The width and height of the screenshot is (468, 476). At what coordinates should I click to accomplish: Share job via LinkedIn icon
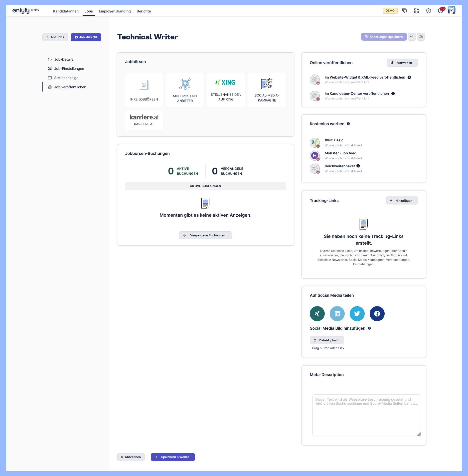pos(337,313)
